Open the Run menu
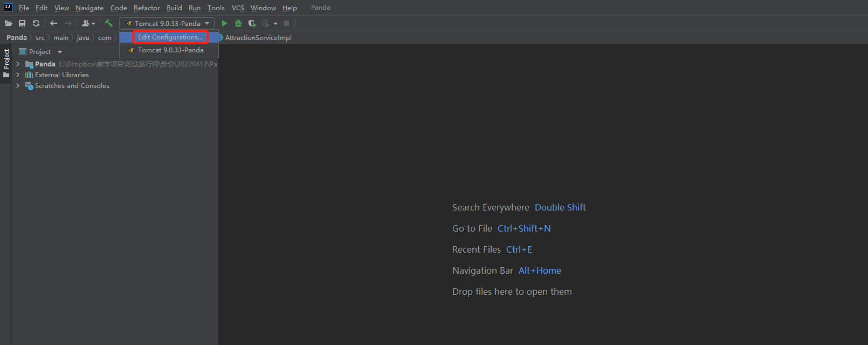Viewport: 868px width, 345px height. (195, 8)
